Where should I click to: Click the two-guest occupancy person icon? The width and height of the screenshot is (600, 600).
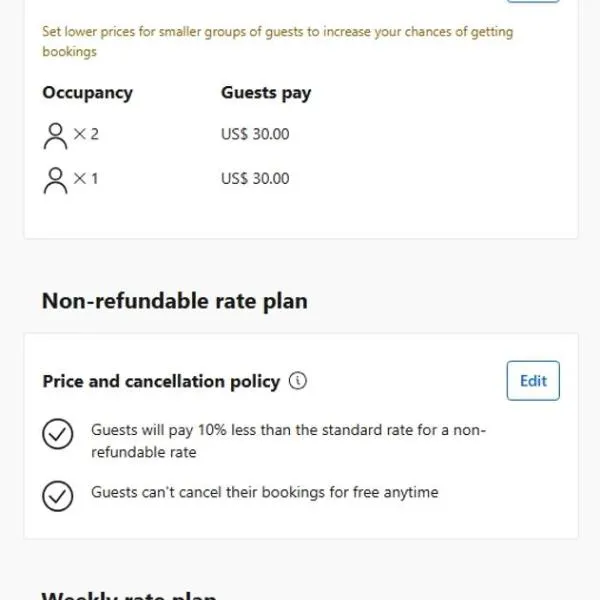56,134
